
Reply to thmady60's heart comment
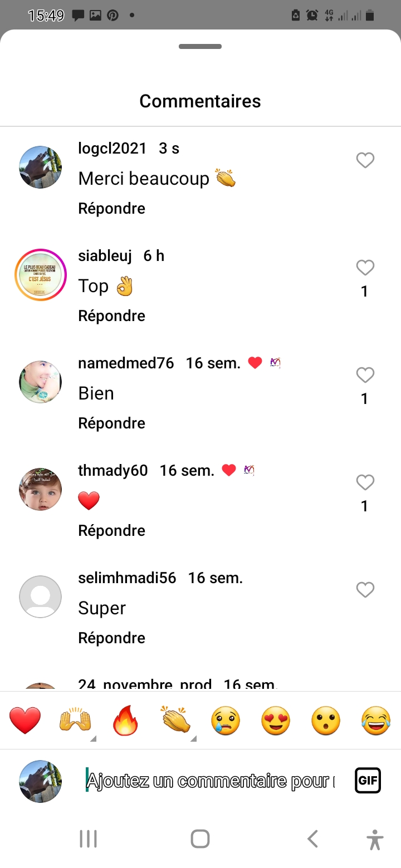pyautogui.click(x=111, y=531)
